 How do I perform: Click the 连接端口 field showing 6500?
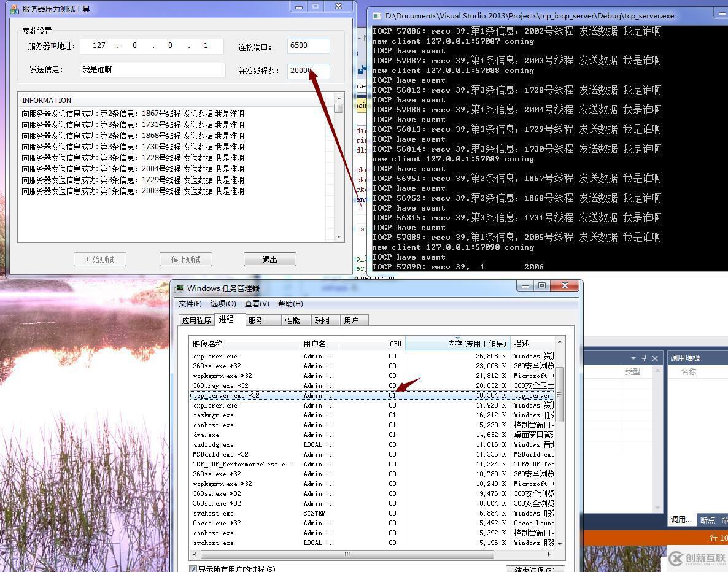pyautogui.click(x=308, y=45)
